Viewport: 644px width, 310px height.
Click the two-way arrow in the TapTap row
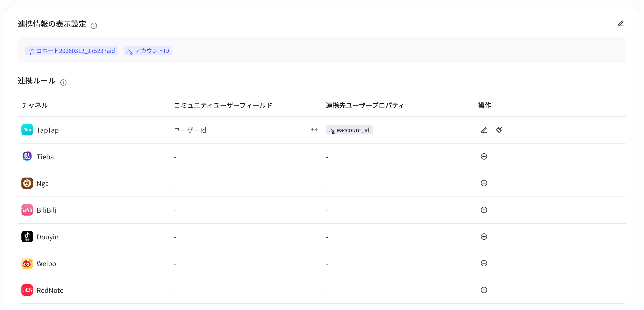(x=314, y=130)
